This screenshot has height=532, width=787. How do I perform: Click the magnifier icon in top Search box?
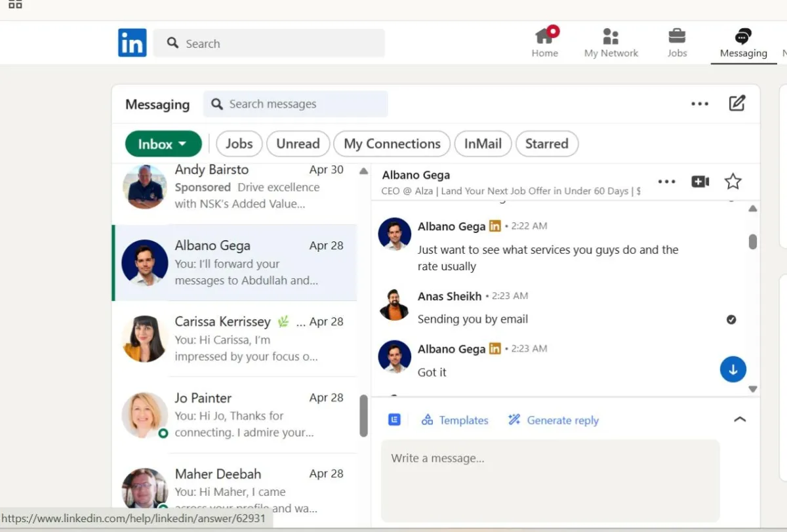click(172, 43)
